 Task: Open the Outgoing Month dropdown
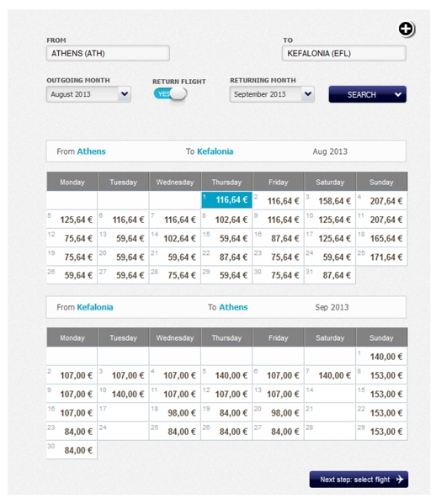pyautogui.click(x=88, y=94)
